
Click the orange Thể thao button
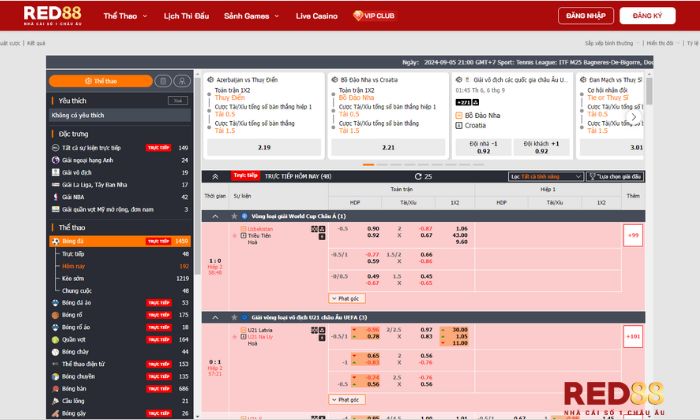pyautogui.click(x=100, y=81)
